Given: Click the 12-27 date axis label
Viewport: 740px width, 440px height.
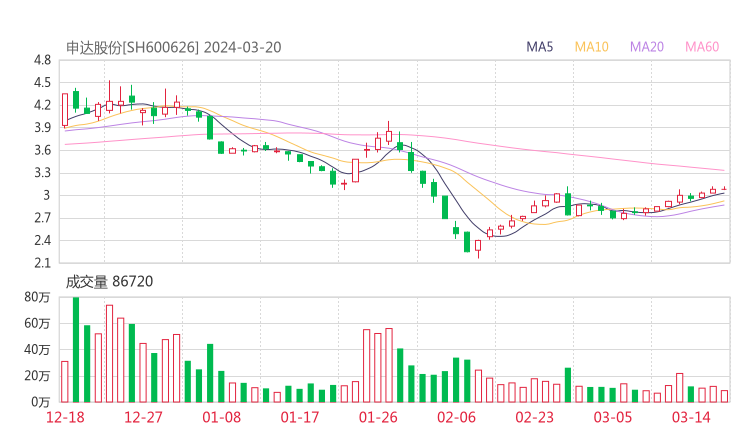Looking at the screenshot, I should click(143, 417).
